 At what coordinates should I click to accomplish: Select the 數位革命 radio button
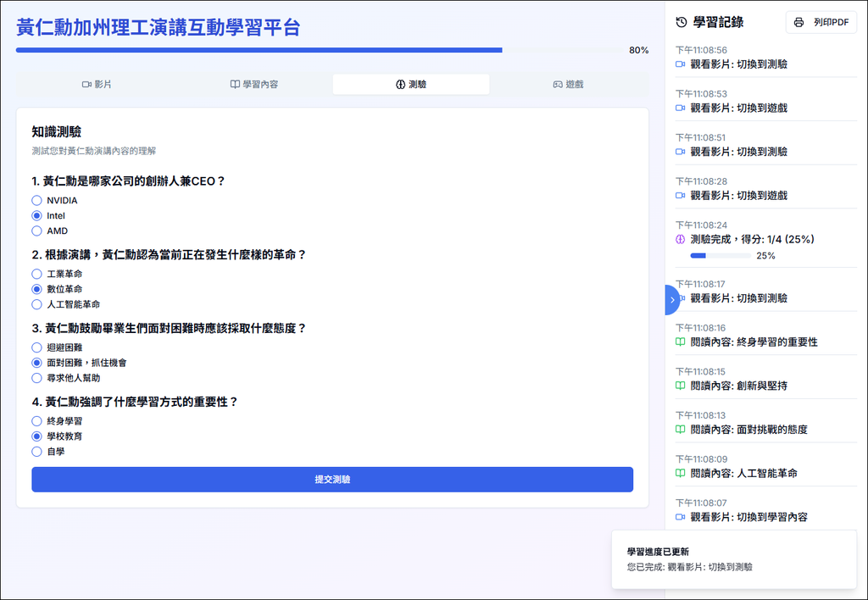[x=36, y=289]
